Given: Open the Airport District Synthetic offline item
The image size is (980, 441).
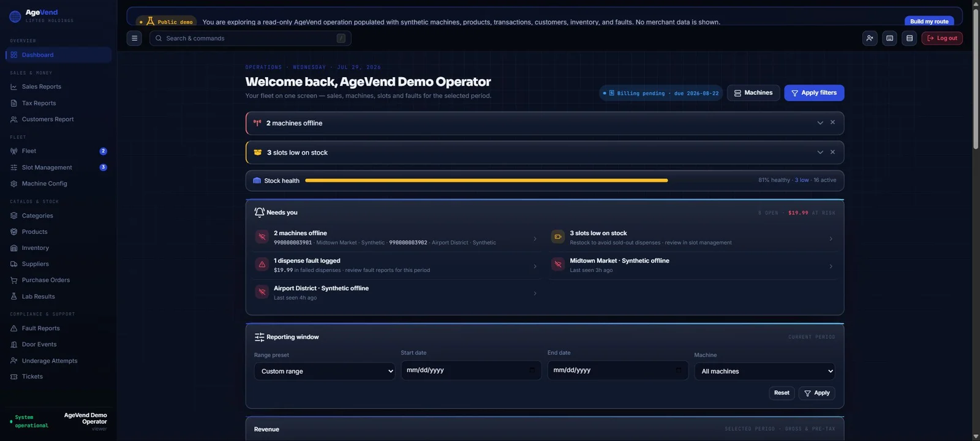Looking at the screenshot, I should coord(397,293).
